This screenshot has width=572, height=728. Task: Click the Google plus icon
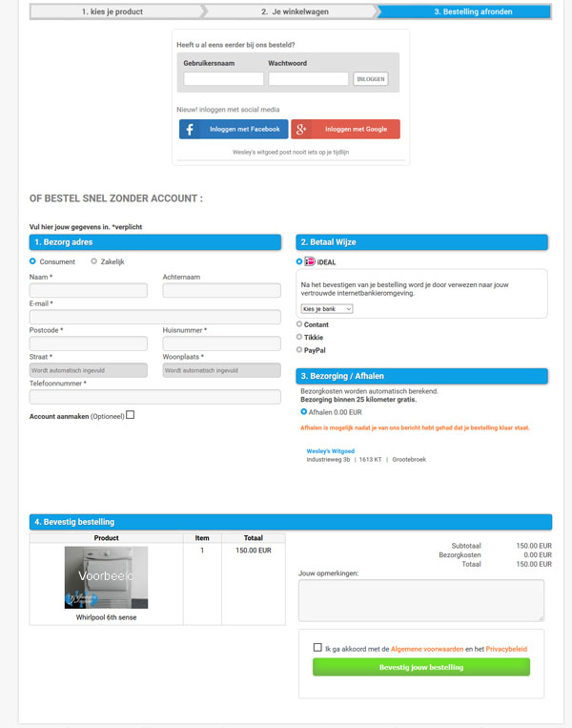pyautogui.click(x=300, y=129)
